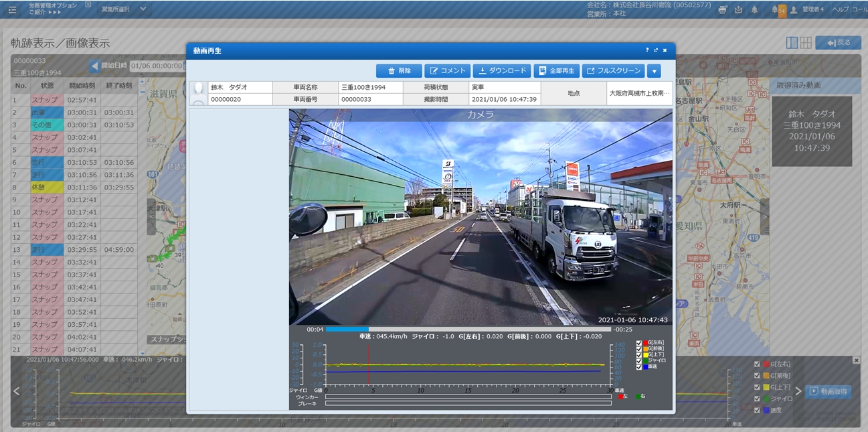Image resolution: width=868 pixels, height=432 pixels.
Task: Toggle ジャイロ checkbox in background graph panel
Action: click(x=757, y=399)
